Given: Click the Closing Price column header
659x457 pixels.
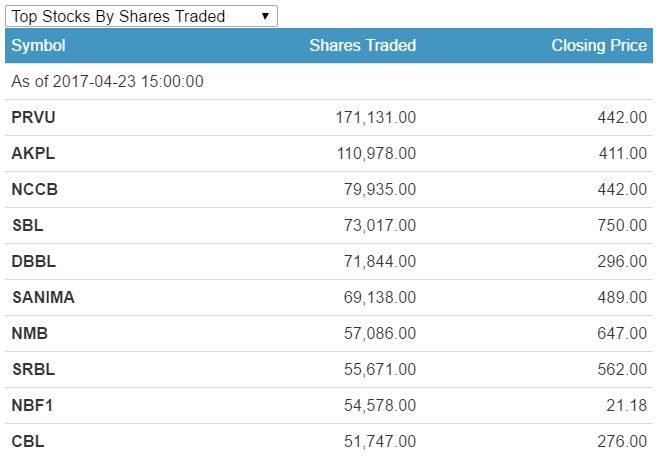Looking at the screenshot, I should (x=599, y=45).
